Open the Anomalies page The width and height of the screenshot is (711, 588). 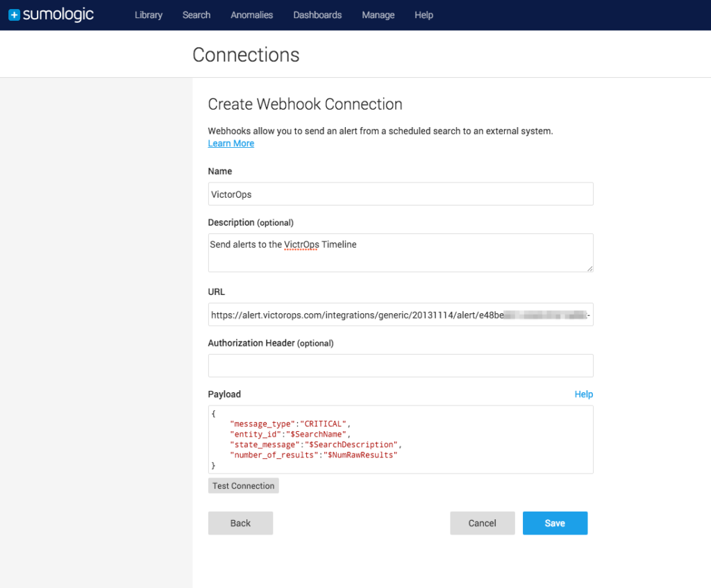(251, 15)
